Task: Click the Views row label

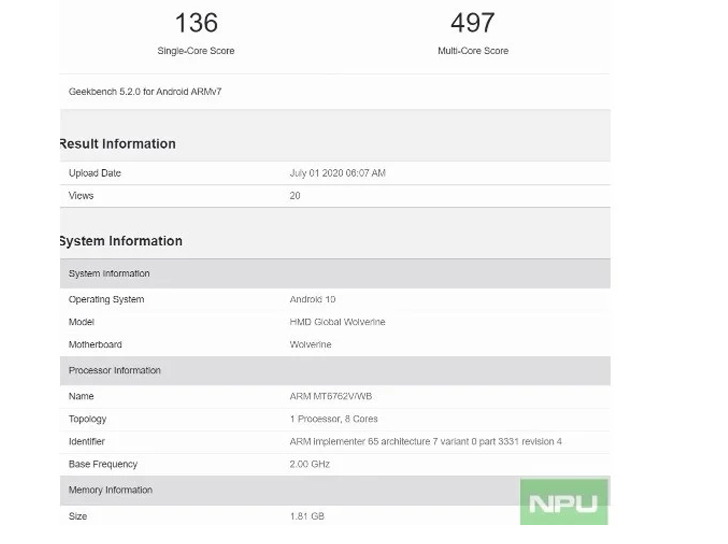Action: (x=81, y=196)
